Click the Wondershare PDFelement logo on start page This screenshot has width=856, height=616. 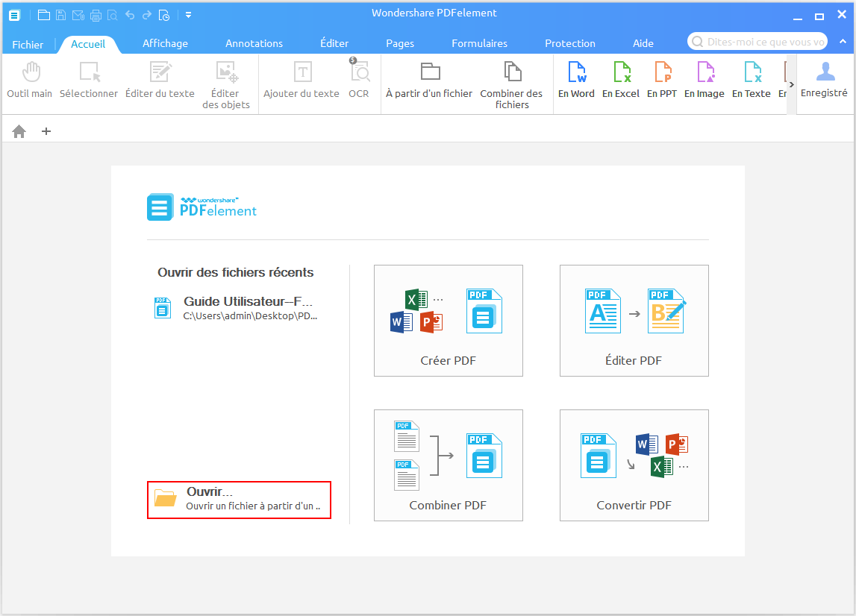pos(201,207)
